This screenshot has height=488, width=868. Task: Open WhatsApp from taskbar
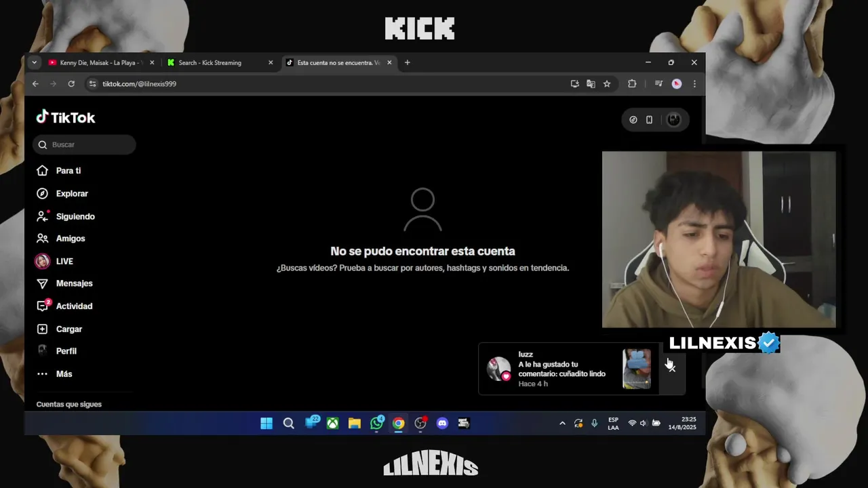[x=377, y=423]
